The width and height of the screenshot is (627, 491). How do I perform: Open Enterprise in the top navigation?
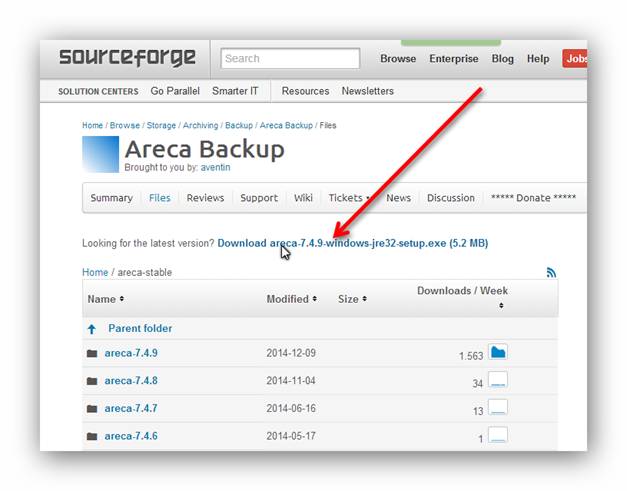[x=454, y=59]
